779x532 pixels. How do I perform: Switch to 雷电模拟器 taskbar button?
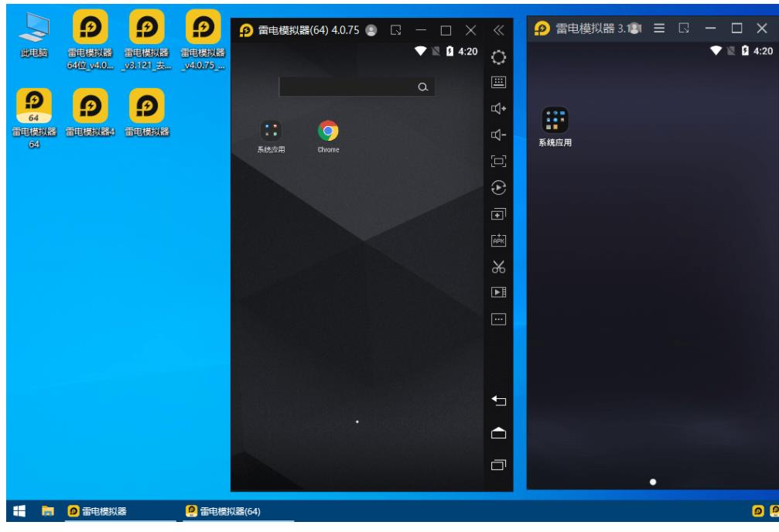[x=121, y=511]
